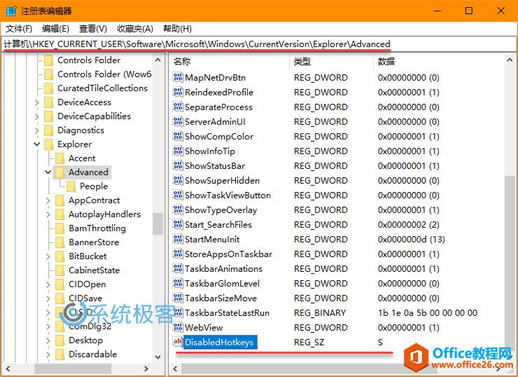This screenshot has height=377, width=518.
Task: Collapse the Explorer key
Action: (x=37, y=144)
